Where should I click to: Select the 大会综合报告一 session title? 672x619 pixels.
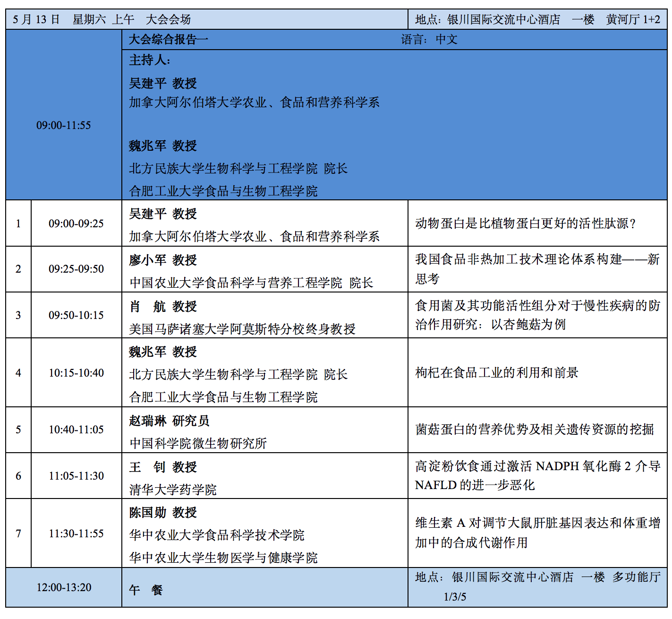point(169,39)
